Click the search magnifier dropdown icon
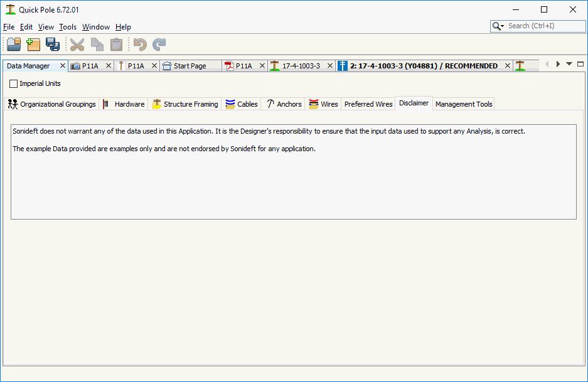The height and width of the screenshot is (382, 588). coord(498,26)
